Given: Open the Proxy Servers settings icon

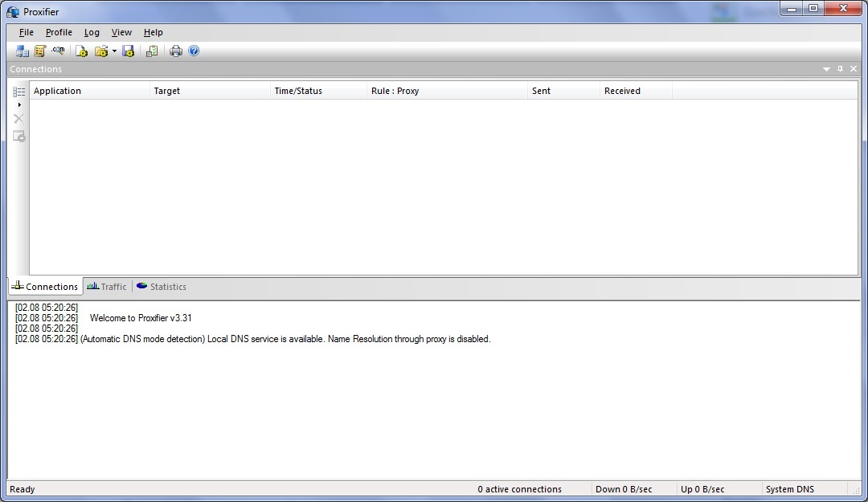Looking at the screenshot, I should (23, 51).
